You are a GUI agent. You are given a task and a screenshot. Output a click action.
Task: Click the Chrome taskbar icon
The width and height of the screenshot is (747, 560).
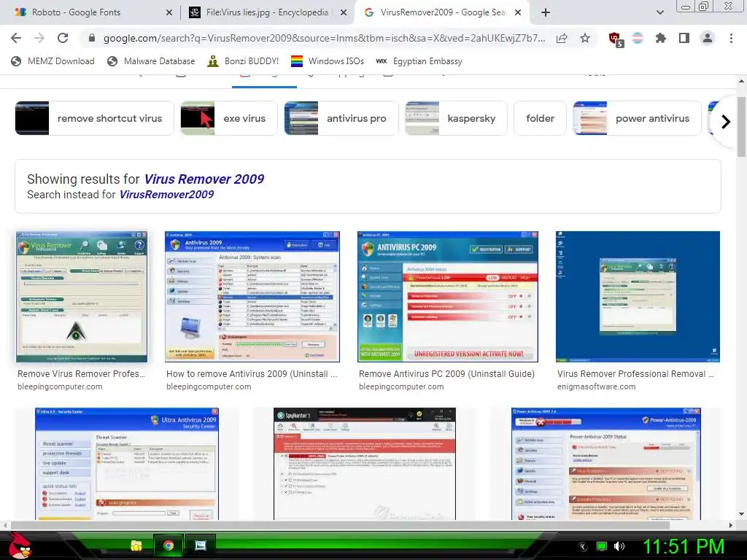coord(169,545)
